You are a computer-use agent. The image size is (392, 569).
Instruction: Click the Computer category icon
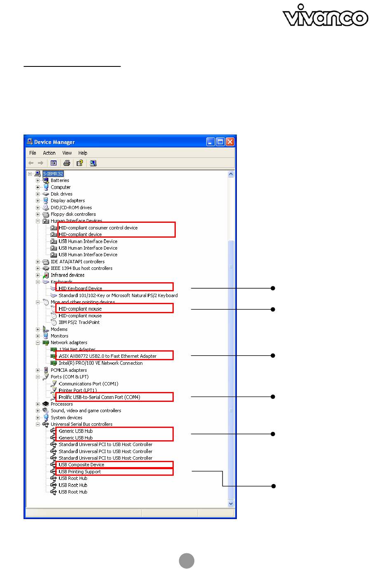[46, 187]
